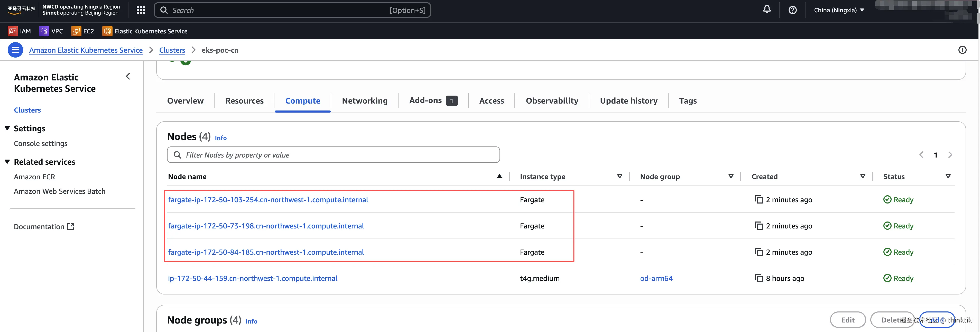The width and height of the screenshot is (980, 332).
Task: Copy created time of t4g.medium node
Action: 759,278
